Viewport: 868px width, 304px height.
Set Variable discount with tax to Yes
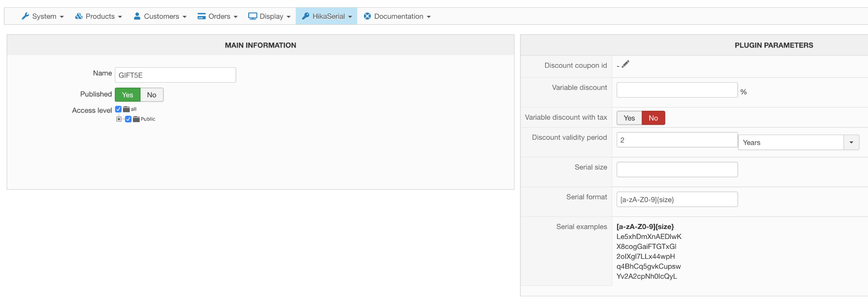[x=629, y=118]
